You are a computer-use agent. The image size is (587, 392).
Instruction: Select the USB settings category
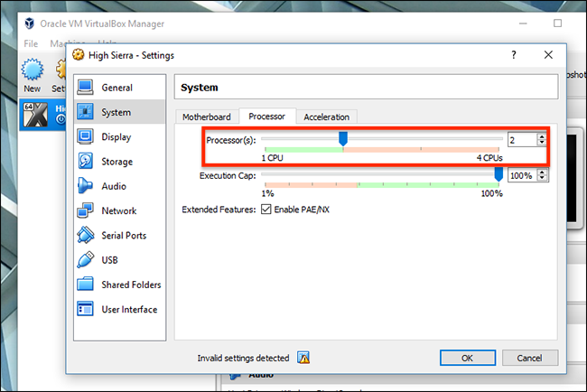pyautogui.click(x=119, y=260)
